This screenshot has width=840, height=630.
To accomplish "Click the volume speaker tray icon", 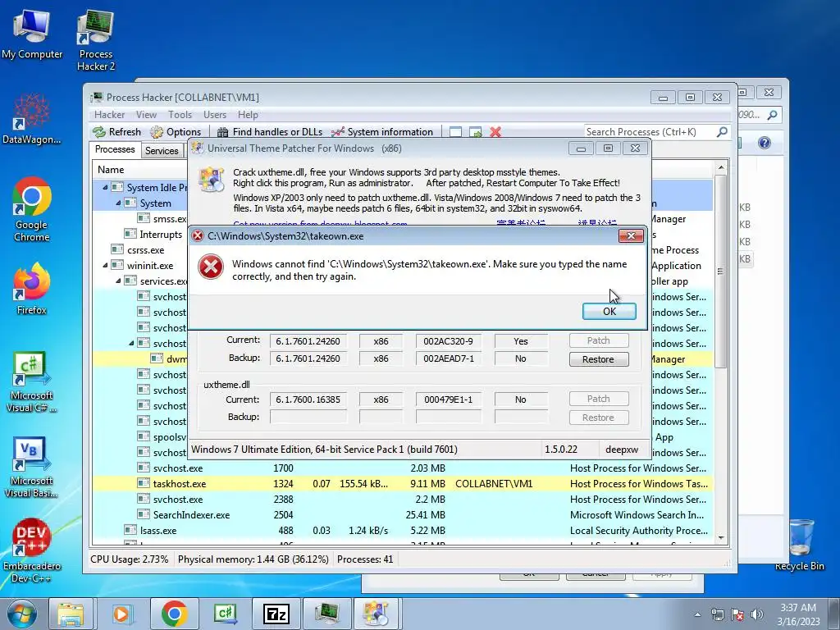I will (x=757, y=614).
